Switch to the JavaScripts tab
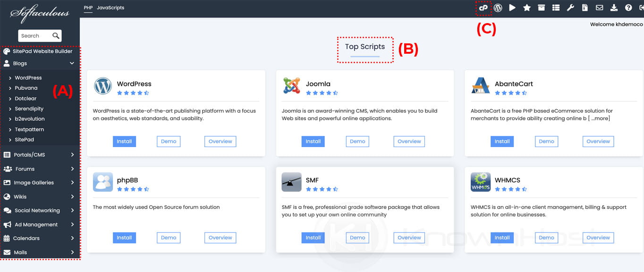Viewport: 644px width, 272px height. (110, 8)
